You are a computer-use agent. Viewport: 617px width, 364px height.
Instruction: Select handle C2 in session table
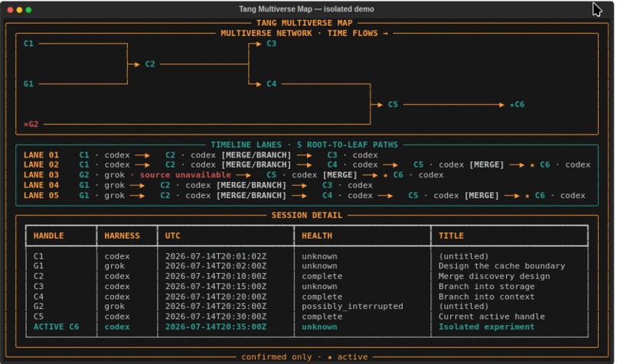[x=38, y=276]
